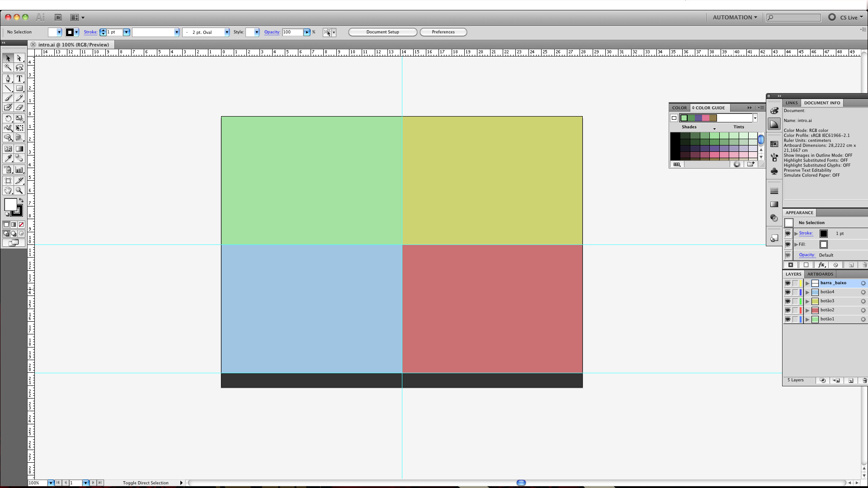
Task: Toggle visibility of botão2 layer
Action: [788, 310]
